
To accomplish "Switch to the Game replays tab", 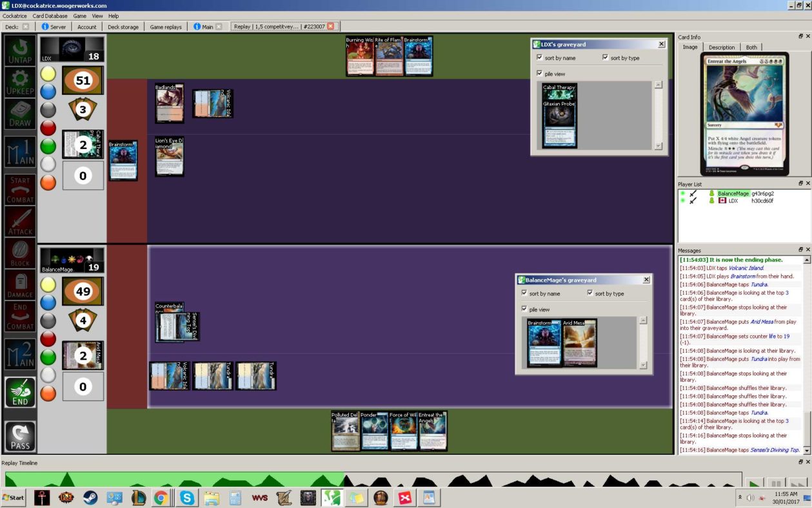I will pos(166,26).
